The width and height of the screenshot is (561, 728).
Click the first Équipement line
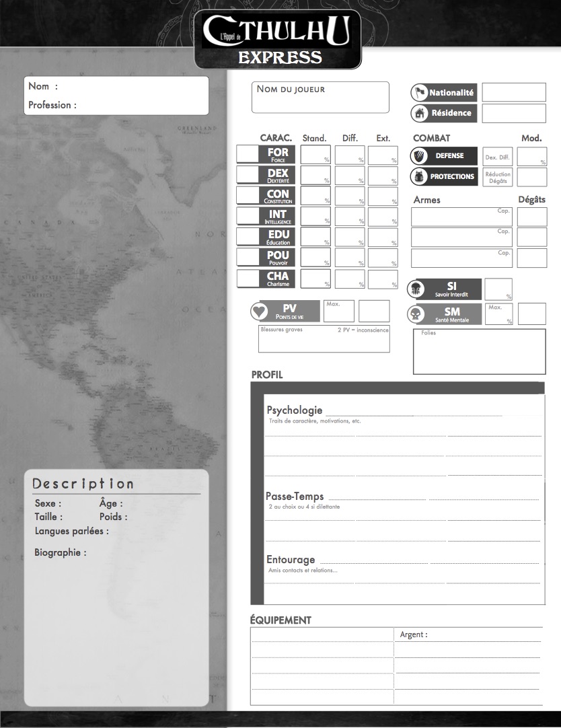(322, 634)
